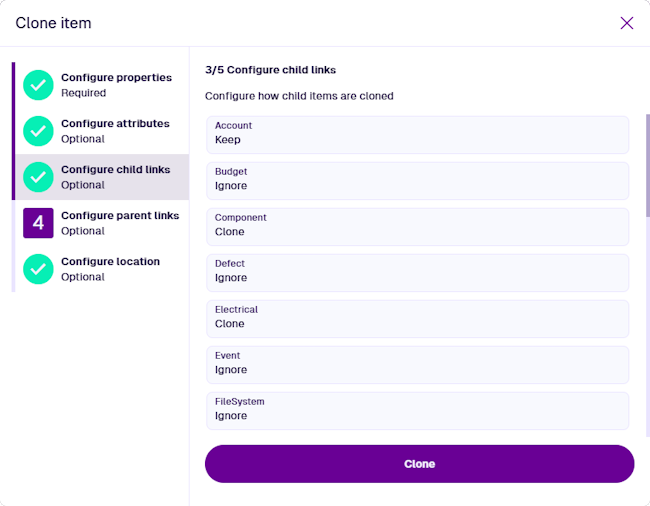Viewport: 650px width, 506px height.
Task: Open the Budget clone option dropdown
Action: 417,180
